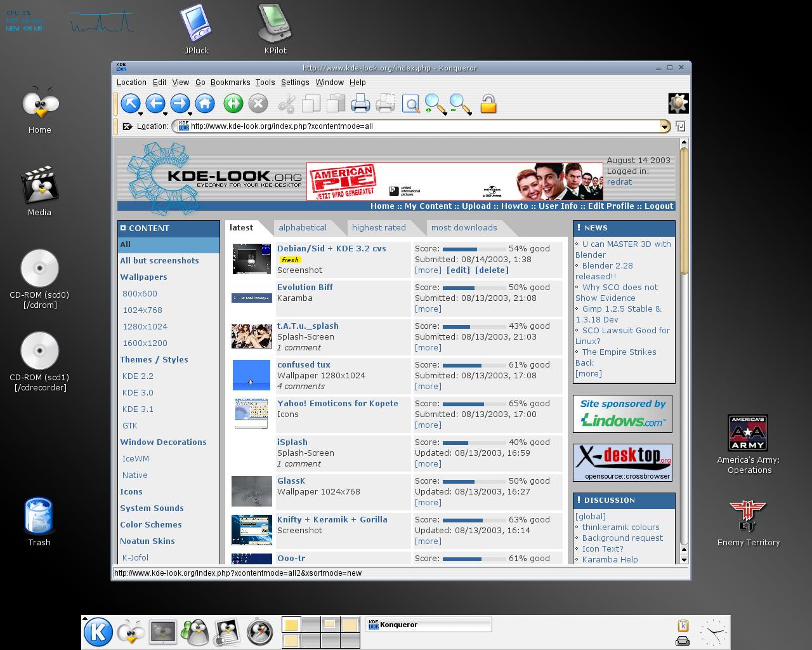The height and width of the screenshot is (650, 812).
Task: Click the Go button beside location bar
Action: 680,126
